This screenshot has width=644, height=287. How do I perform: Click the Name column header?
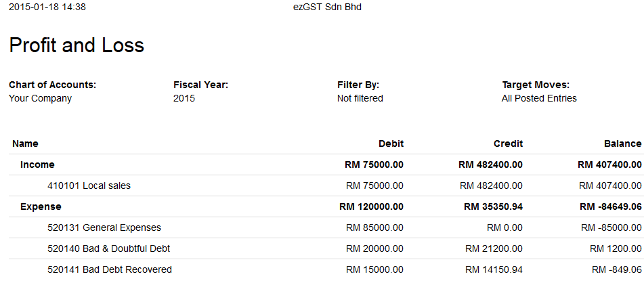coord(25,143)
